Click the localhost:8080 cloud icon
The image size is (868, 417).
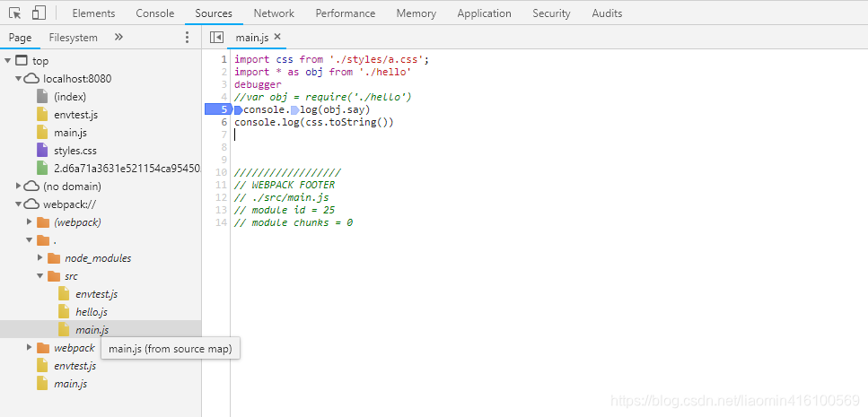[32, 79]
